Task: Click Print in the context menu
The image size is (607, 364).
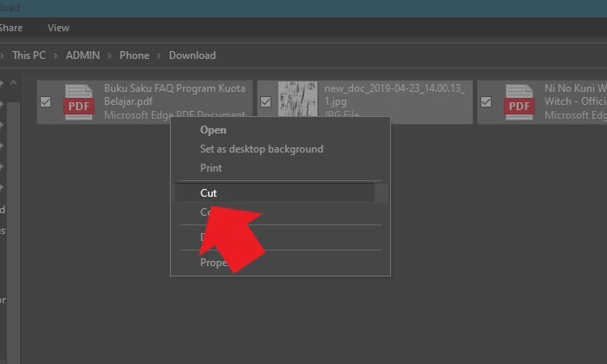Action: point(211,168)
